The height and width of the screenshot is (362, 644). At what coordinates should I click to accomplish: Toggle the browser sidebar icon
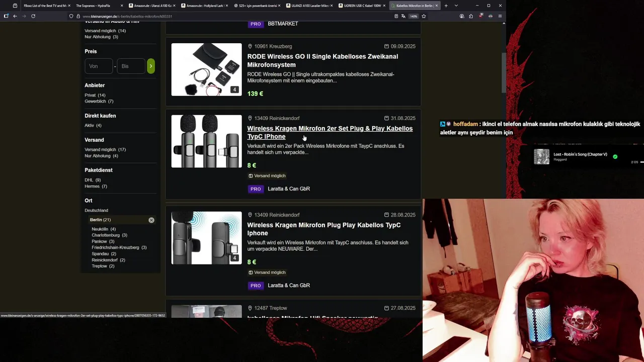(x=6, y=16)
